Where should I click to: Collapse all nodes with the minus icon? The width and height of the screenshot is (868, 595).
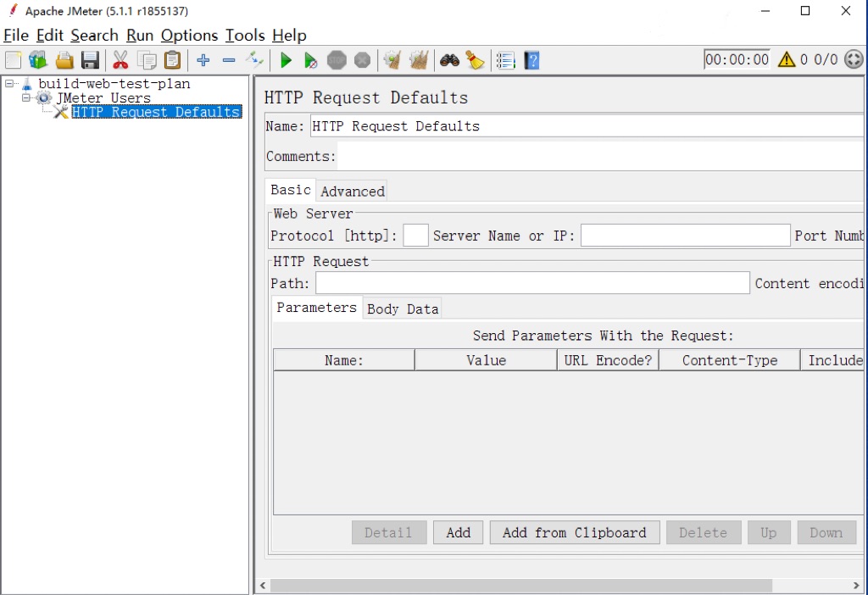click(x=229, y=60)
